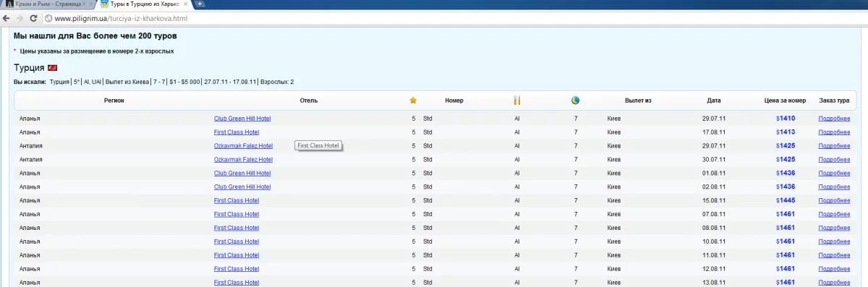
Task: Click the search criterion '27.07.11 - 17.08.11'
Action: pos(230,82)
